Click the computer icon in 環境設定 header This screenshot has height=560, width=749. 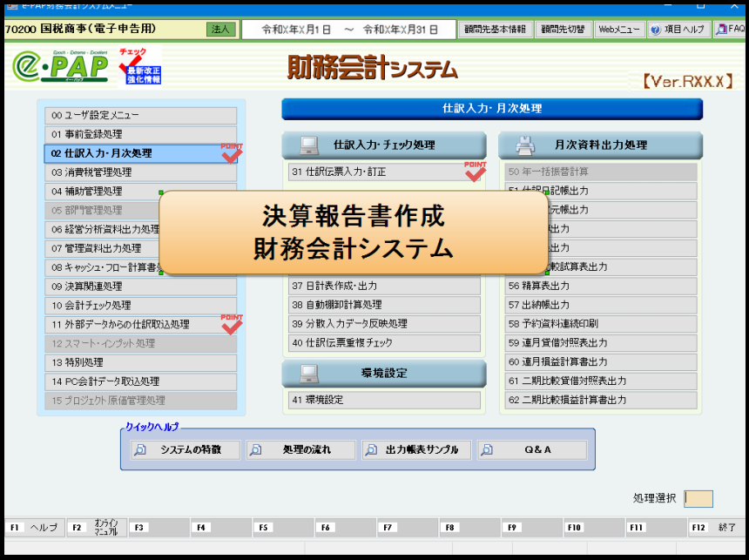[307, 374]
